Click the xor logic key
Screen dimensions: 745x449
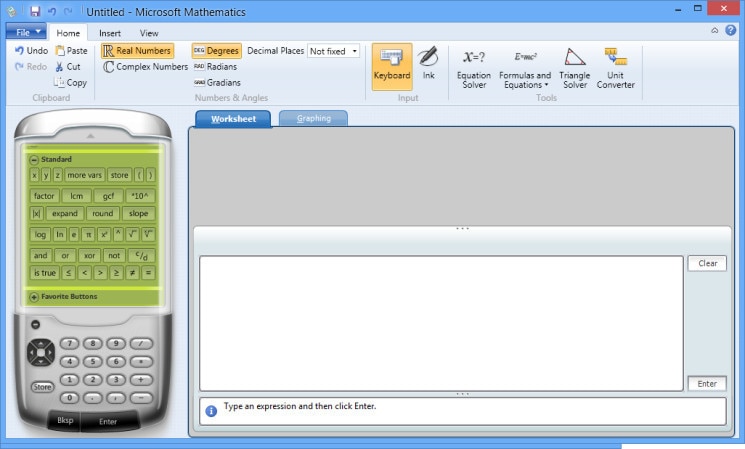coord(89,256)
